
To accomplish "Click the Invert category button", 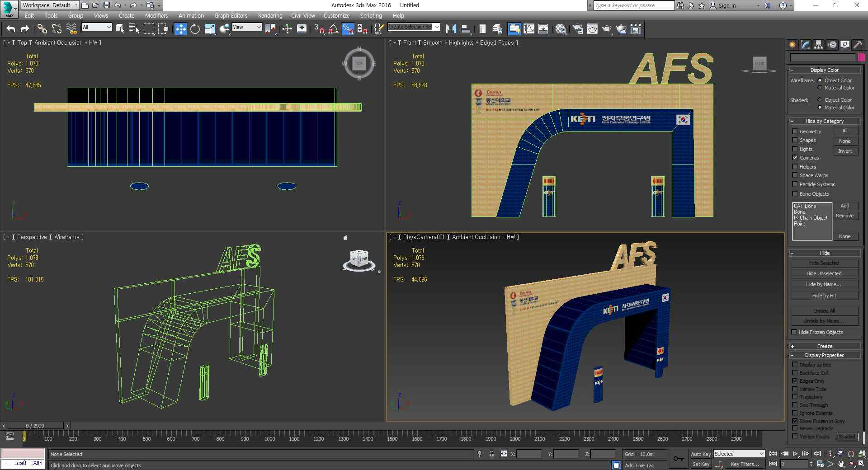I will [845, 151].
